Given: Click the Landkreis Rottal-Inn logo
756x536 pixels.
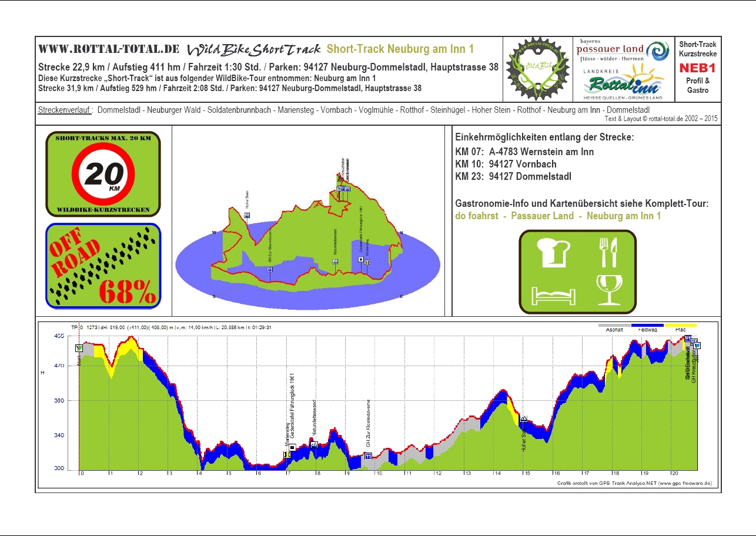Looking at the screenshot, I should pyautogui.click(x=623, y=82).
